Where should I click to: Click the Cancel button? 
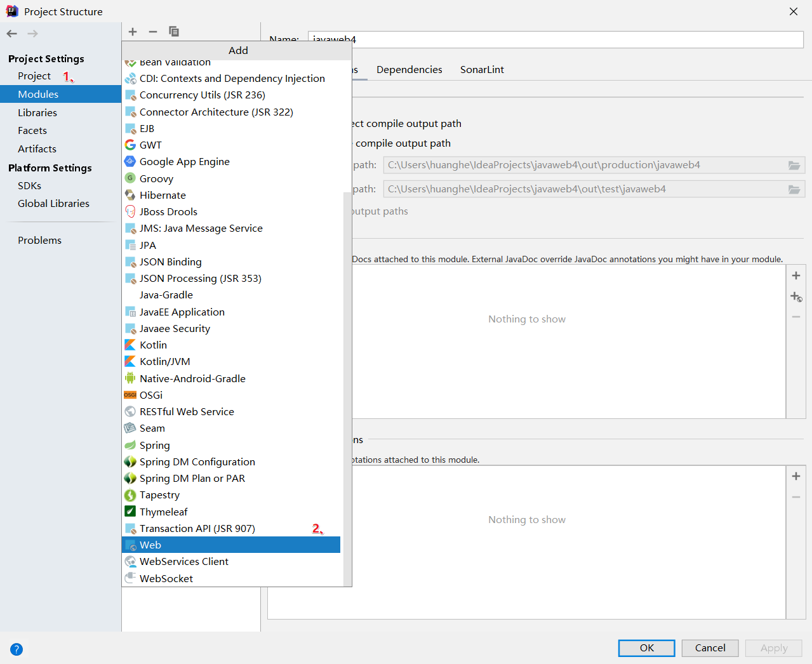[x=710, y=647]
